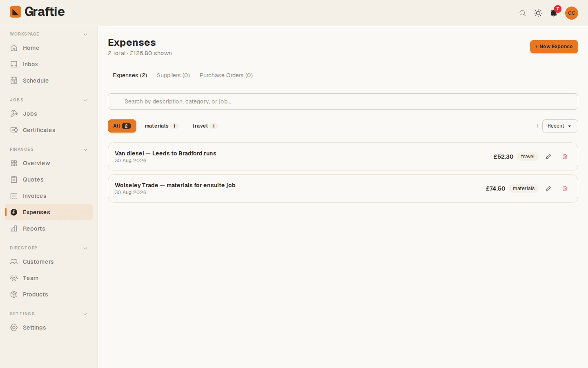Click the Reports bar chart icon
This screenshot has width=588, height=368.
[14, 229]
